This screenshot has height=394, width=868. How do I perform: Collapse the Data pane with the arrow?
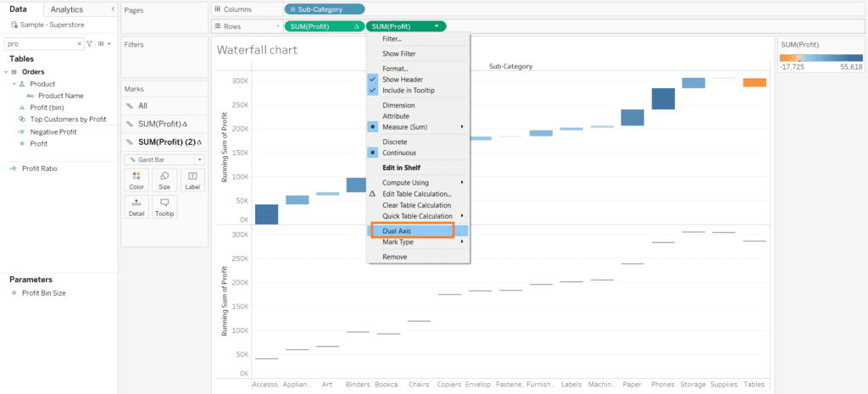point(113,9)
